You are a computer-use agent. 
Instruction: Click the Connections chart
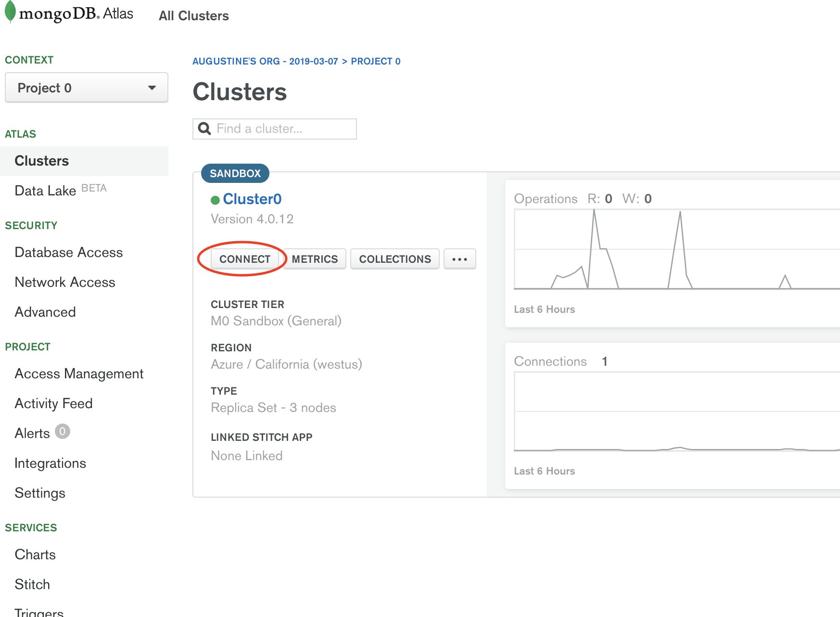[x=676, y=411]
